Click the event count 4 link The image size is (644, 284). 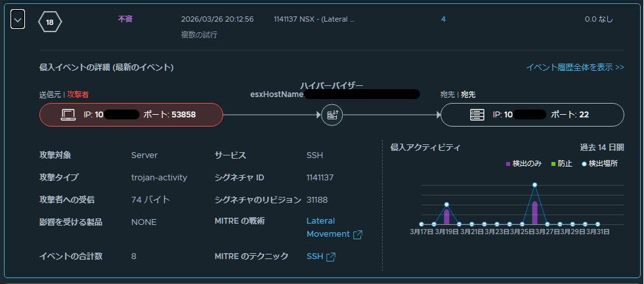tap(443, 19)
